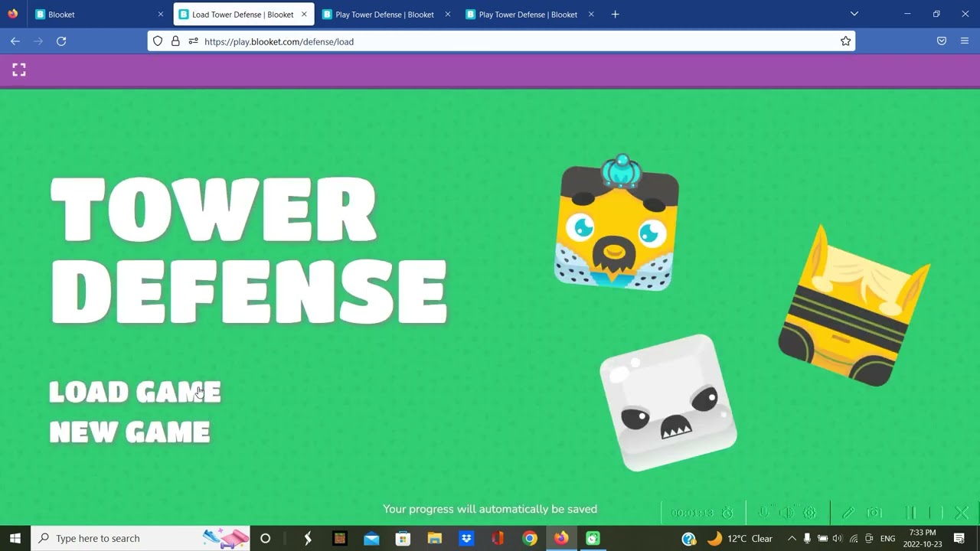The image size is (980, 551).
Task: Open the notification center
Action: coord(959,539)
